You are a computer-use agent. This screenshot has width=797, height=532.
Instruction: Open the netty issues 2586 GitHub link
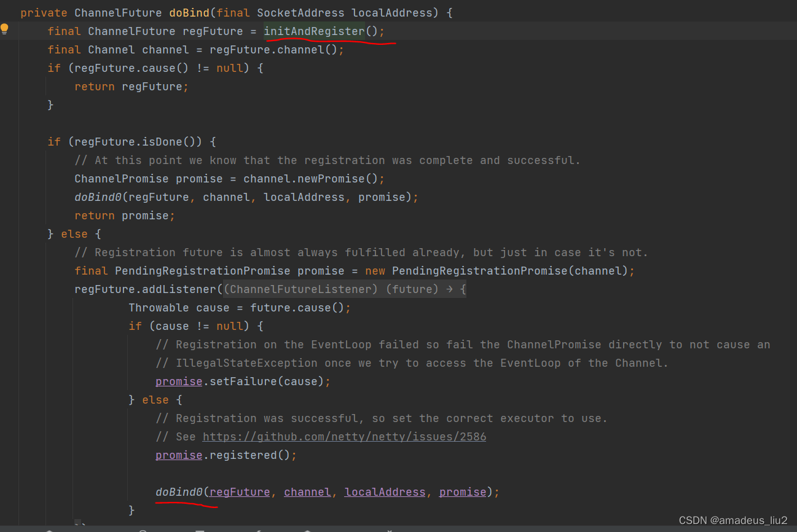(x=344, y=437)
